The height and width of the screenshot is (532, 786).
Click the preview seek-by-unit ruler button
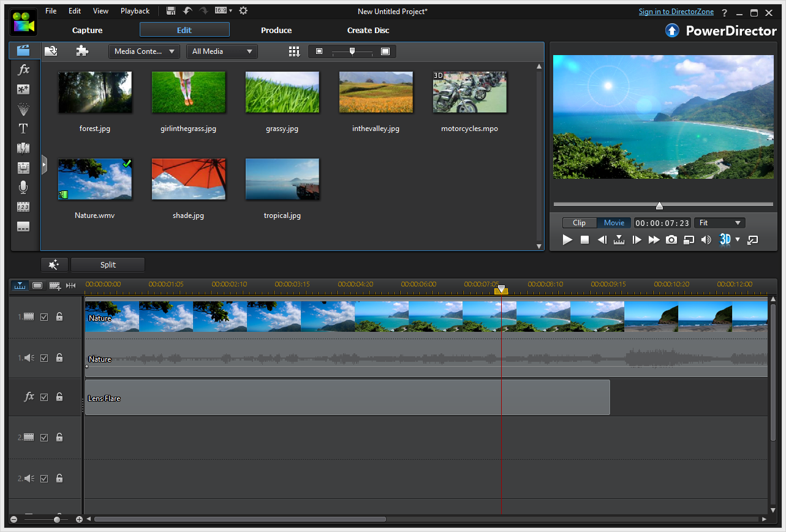coord(619,240)
